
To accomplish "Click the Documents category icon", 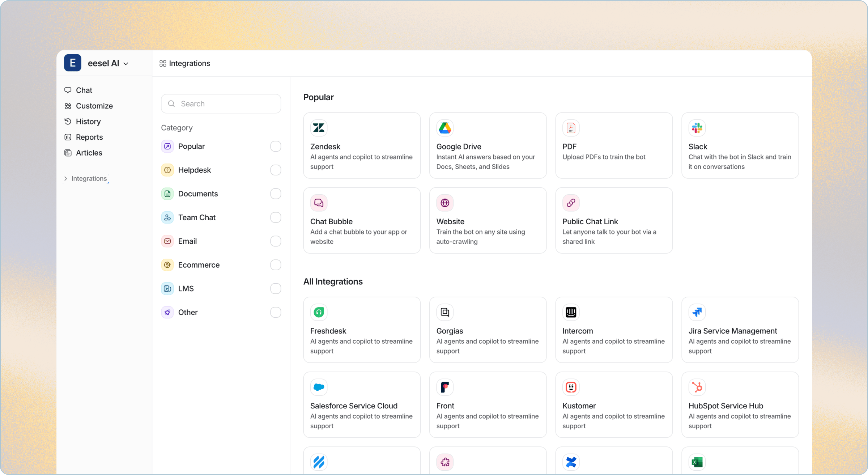I will click(x=167, y=194).
